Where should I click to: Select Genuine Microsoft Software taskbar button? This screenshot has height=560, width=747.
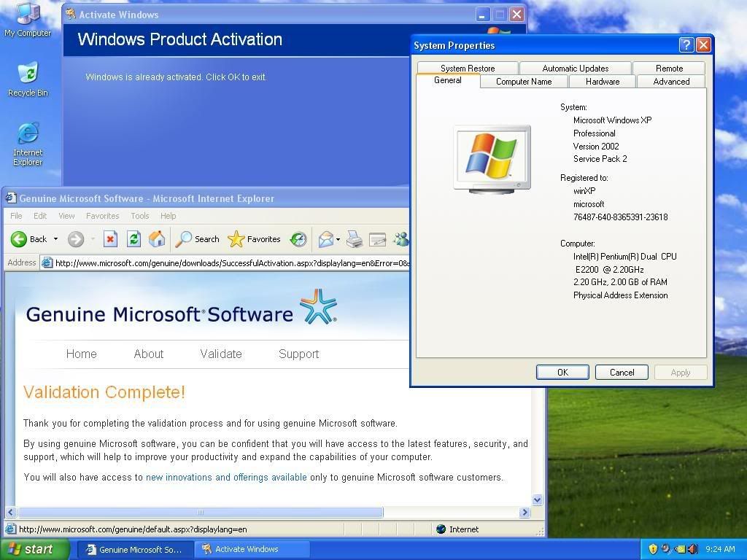(135, 550)
